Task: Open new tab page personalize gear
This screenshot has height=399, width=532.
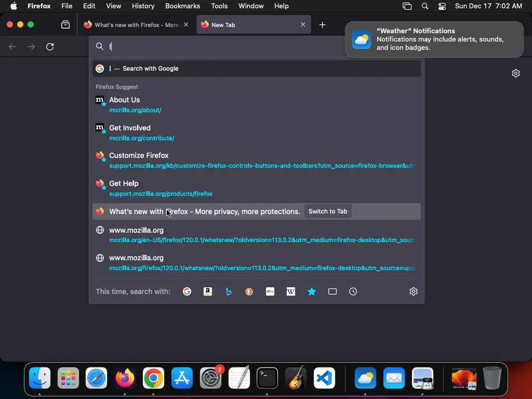Action: pyautogui.click(x=516, y=73)
